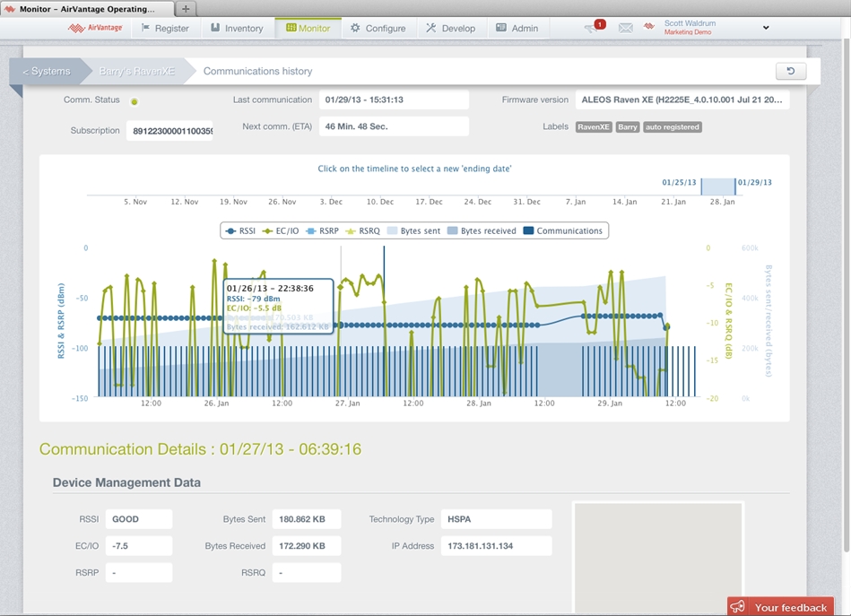Open a new browser tab
Viewport: 851px width, 616px height.
(x=186, y=8)
